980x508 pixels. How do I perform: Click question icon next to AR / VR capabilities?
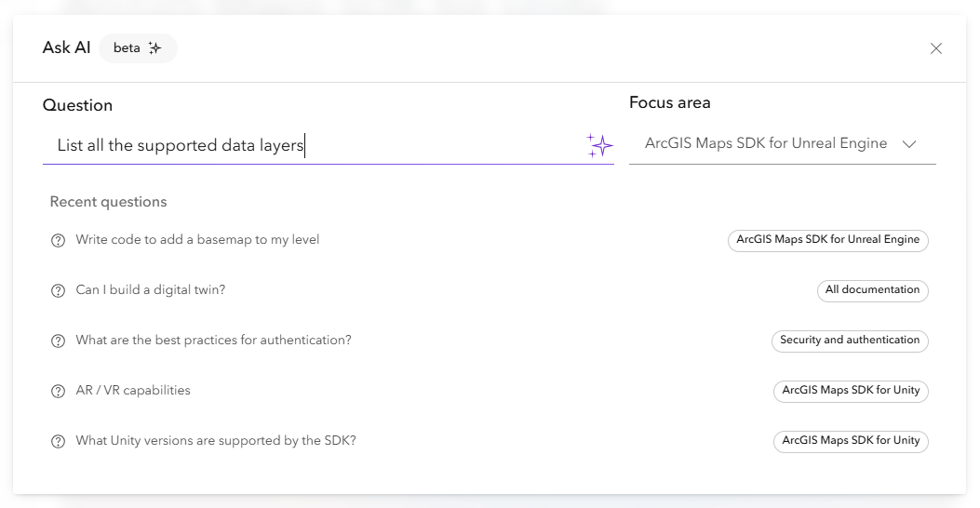coord(58,391)
